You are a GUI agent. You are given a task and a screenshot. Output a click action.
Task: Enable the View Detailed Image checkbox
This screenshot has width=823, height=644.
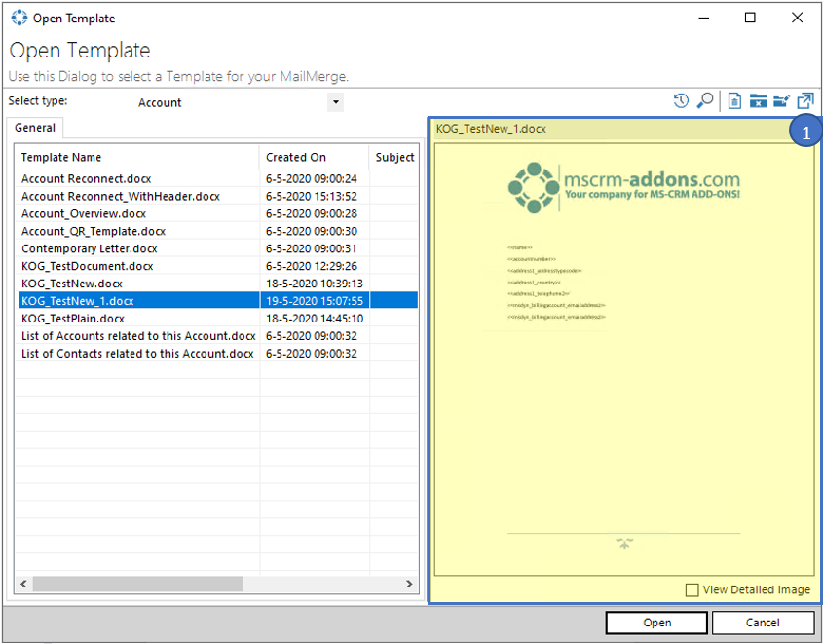tap(692, 590)
